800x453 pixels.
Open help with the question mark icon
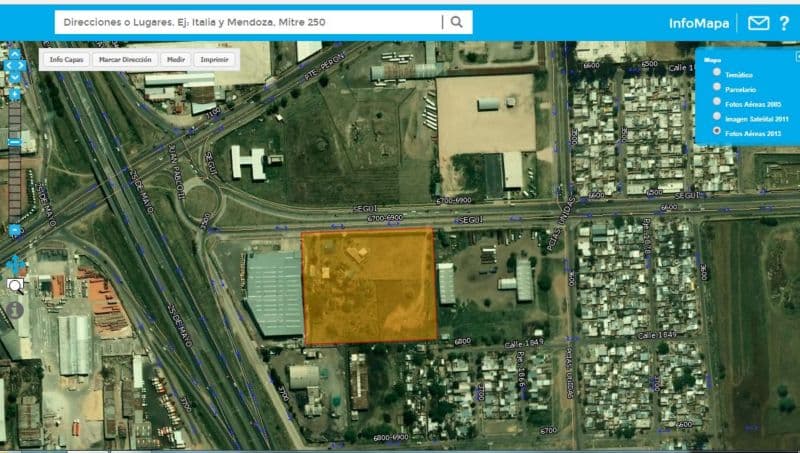pyautogui.click(x=784, y=23)
